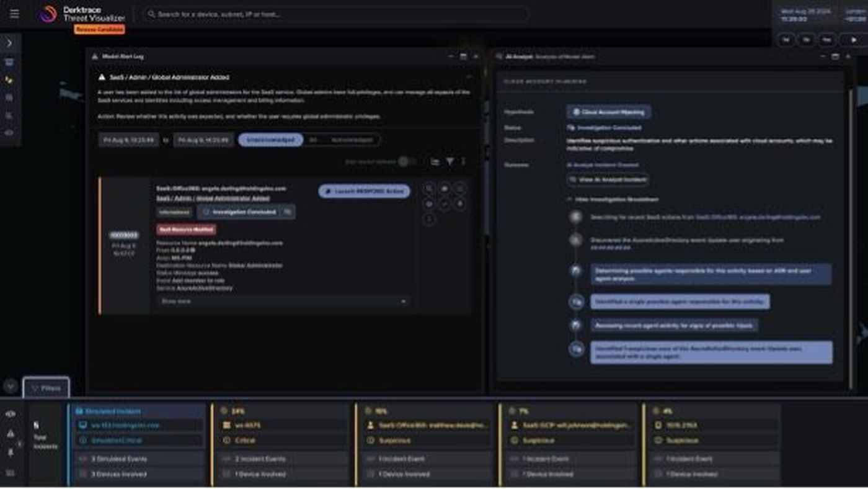This screenshot has width=868, height=489.
Task: Click the date and time display at top right
Action: [804, 15]
